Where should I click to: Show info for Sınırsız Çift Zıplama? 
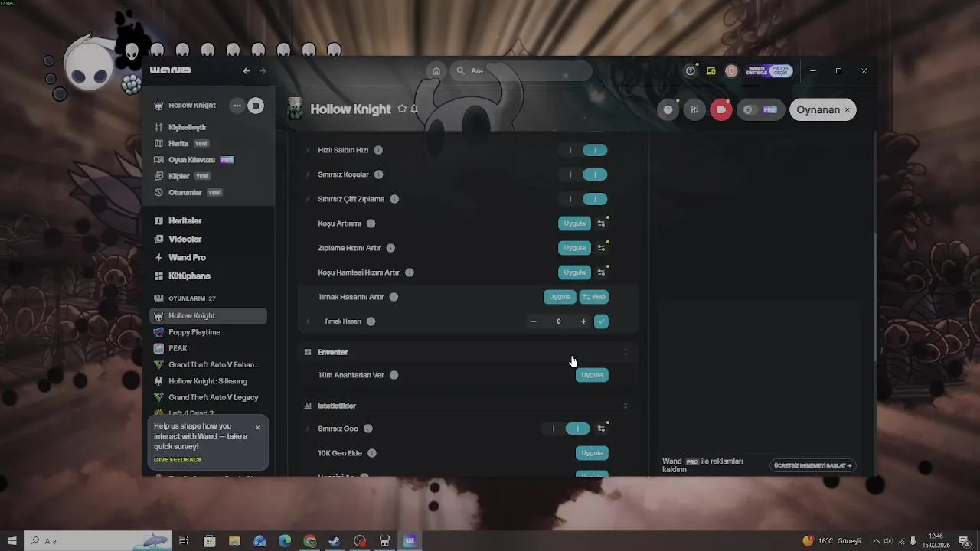(x=394, y=199)
